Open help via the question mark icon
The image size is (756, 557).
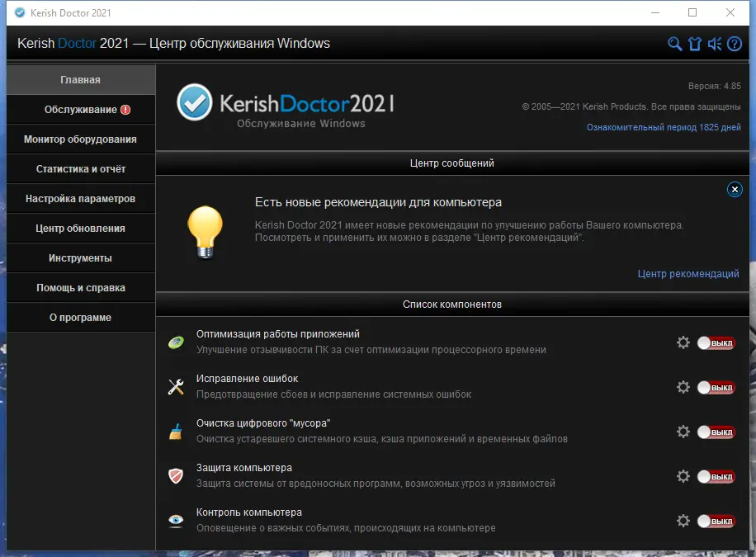coord(735,44)
